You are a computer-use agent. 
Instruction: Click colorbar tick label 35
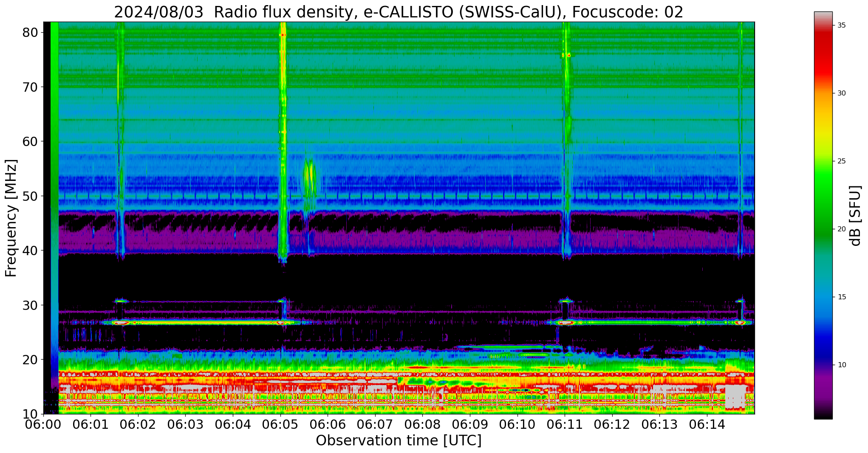(841, 25)
